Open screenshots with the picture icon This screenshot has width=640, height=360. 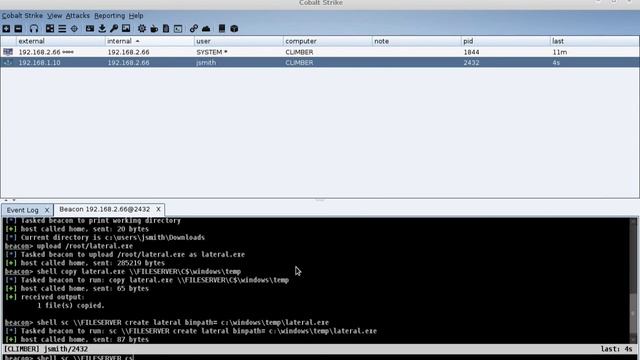tap(126, 29)
